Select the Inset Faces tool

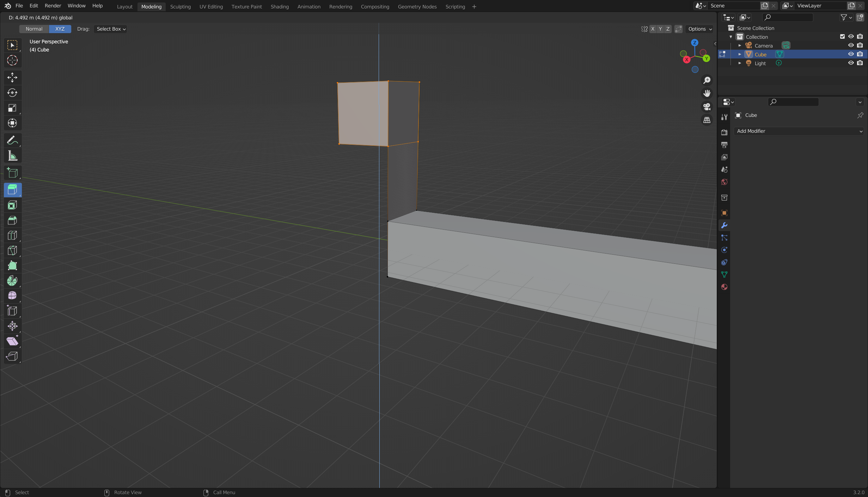(12, 205)
